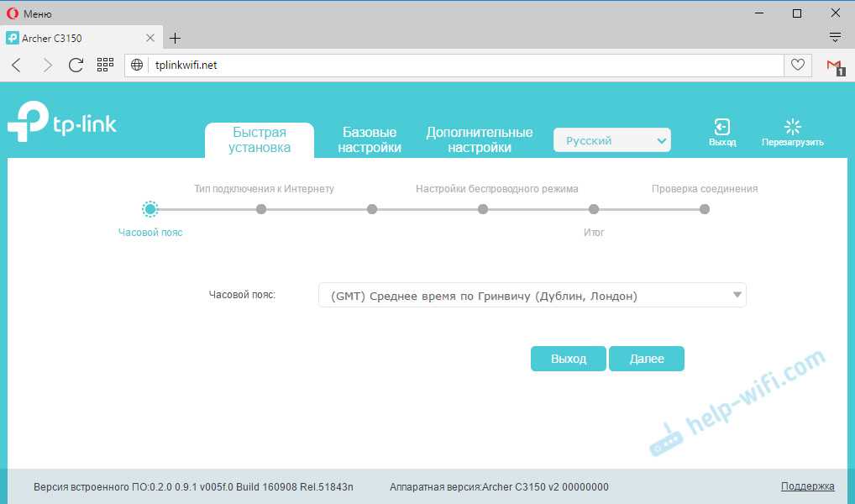The width and height of the screenshot is (855, 504).
Task: Select the Тип подключения к Интернету step dot
Action: 261,209
